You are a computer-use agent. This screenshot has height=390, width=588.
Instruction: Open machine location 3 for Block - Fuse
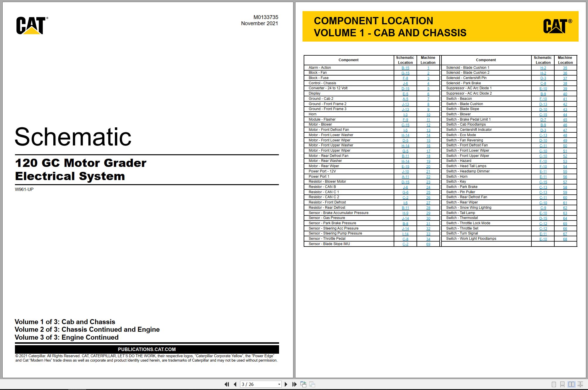tap(428, 78)
